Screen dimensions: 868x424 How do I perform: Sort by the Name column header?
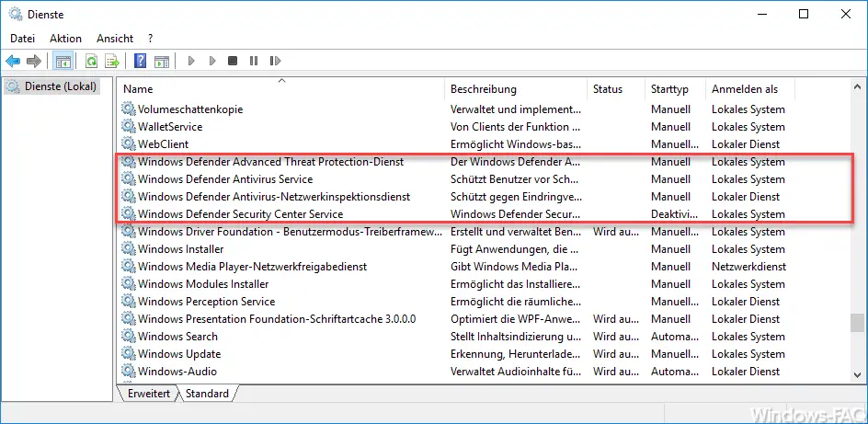[x=281, y=89]
